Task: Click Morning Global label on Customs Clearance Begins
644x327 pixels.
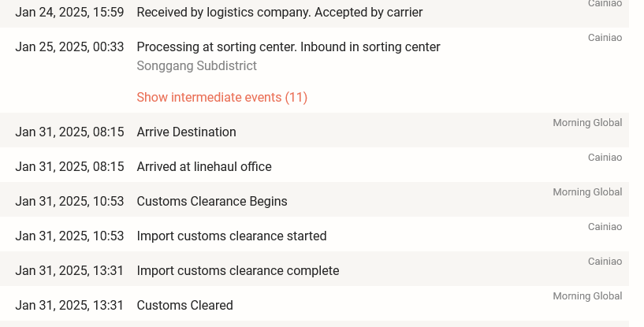Action: click(587, 191)
